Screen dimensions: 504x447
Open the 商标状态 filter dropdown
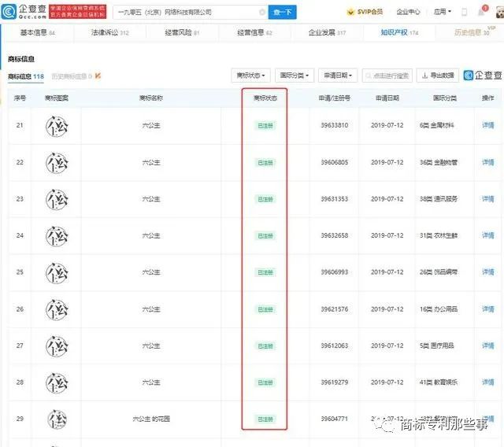click(x=250, y=76)
